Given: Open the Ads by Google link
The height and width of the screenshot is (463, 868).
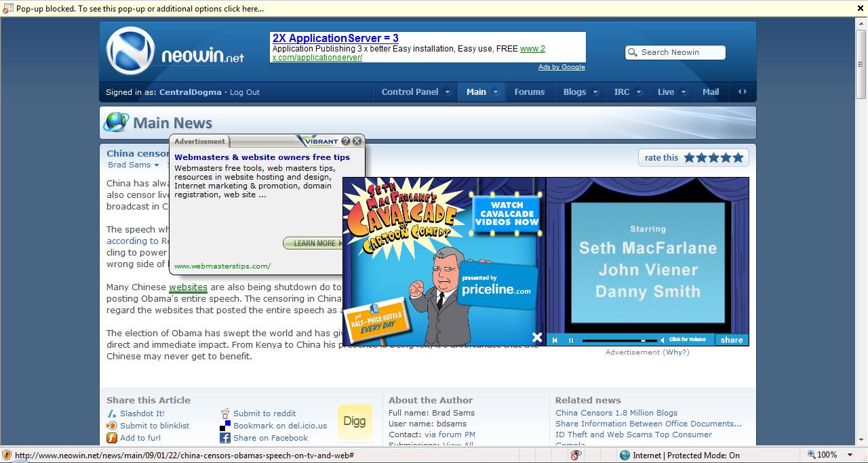Looking at the screenshot, I should [561, 67].
